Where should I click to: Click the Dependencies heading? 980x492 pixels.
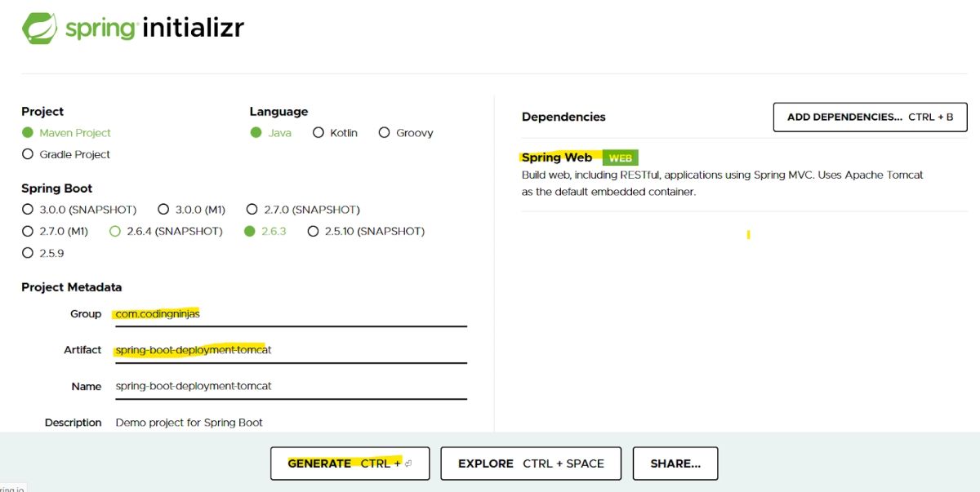563,117
